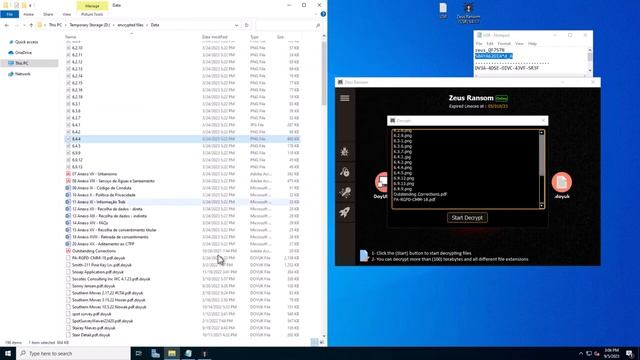Show hidden tray icons chevron

(x=581, y=353)
